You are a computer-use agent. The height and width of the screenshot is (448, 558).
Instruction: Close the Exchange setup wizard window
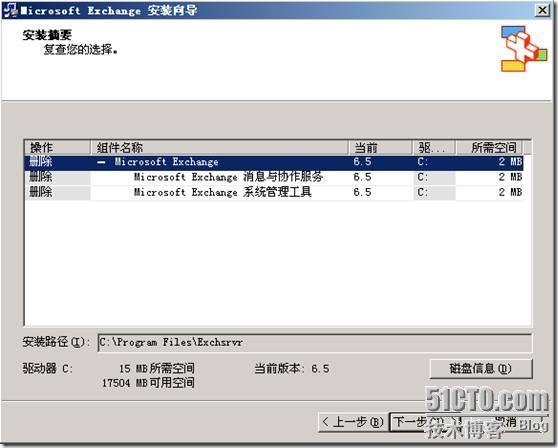tap(542, 10)
